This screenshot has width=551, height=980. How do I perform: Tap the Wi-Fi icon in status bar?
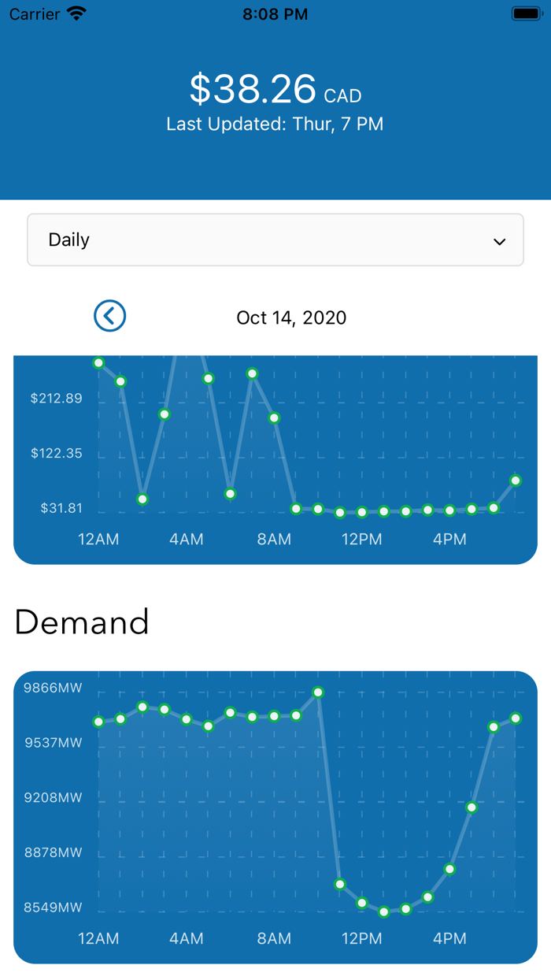click(76, 13)
